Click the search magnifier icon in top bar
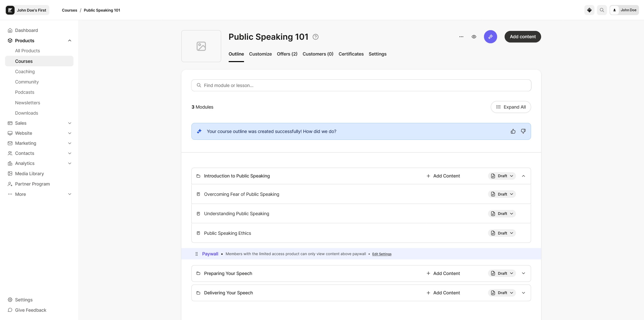The height and width of the screenshot is (320, 644). point(602,10)
